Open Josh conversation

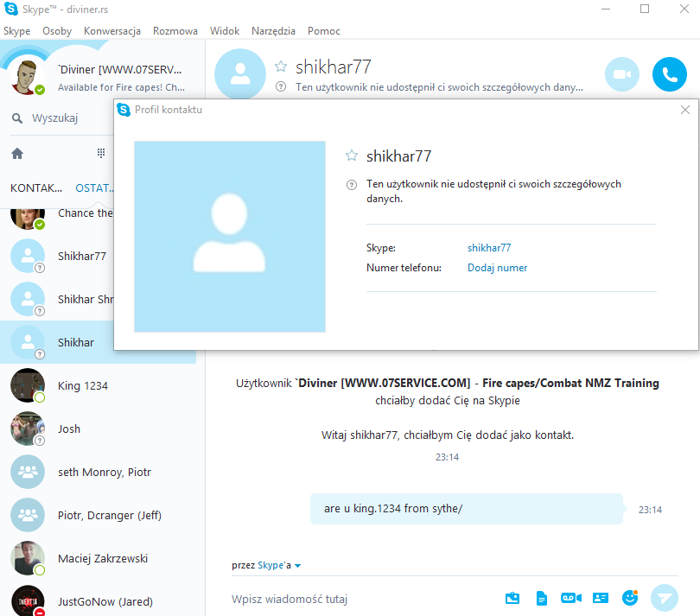99,429
